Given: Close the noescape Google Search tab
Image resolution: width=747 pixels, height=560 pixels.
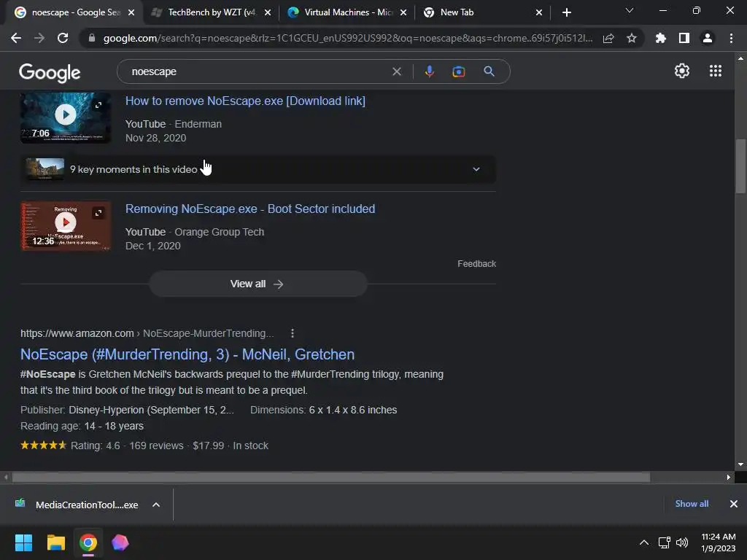Looking at the screenshot, I should (131, 12).
